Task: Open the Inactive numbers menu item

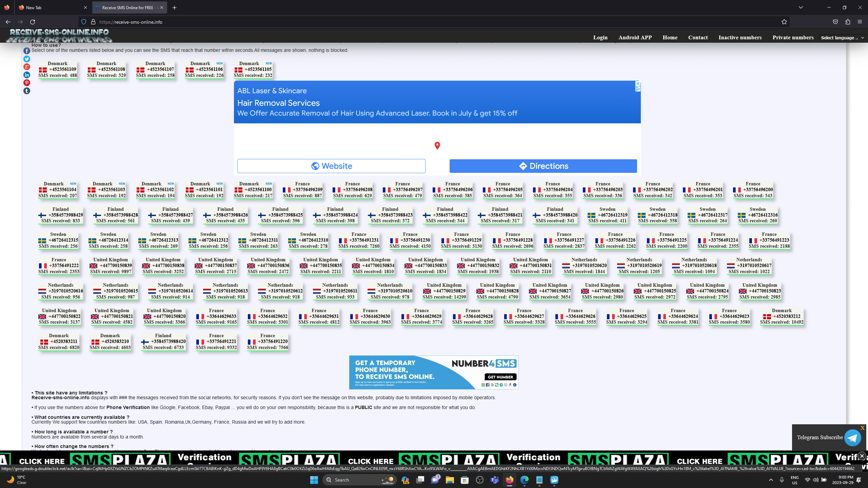Action: click(x=740, y=38)
